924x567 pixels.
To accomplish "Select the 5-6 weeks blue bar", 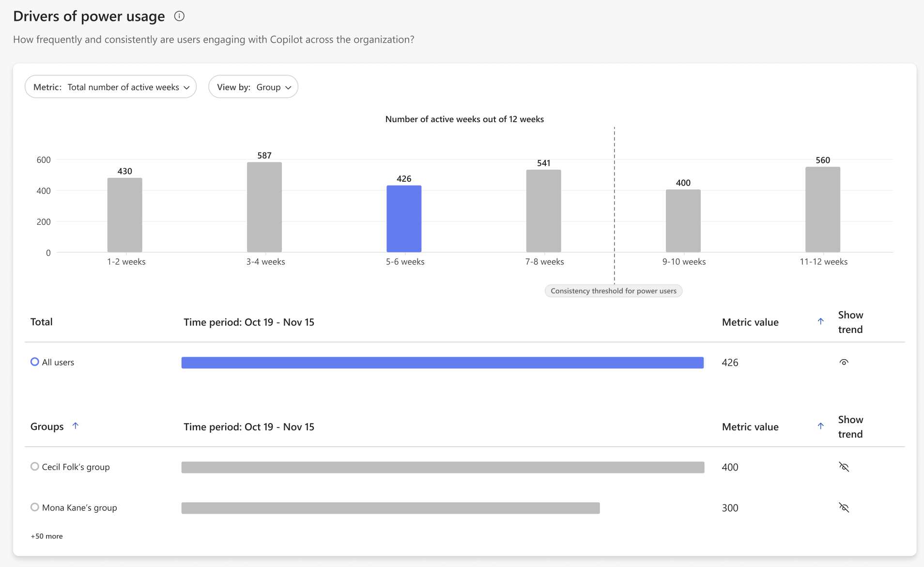I will tap(404, 219).
